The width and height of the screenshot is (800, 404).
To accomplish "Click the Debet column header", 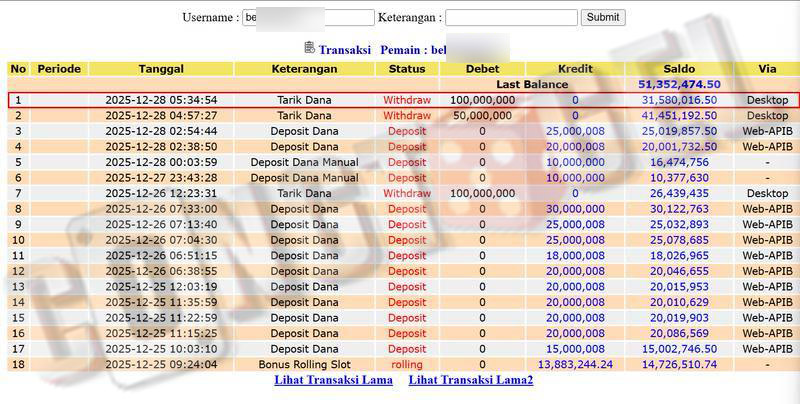I will click(x=482, y=69).
